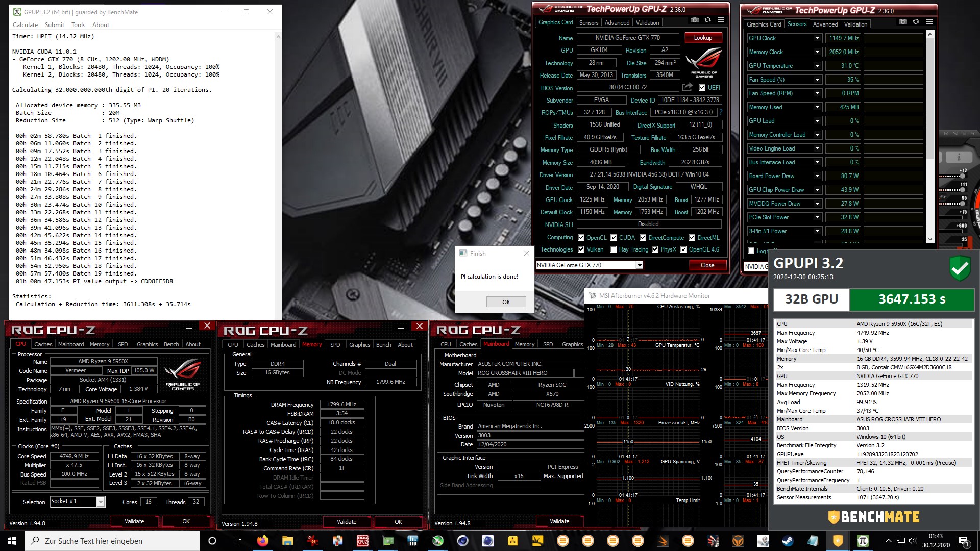
Task: Click Validate in the CPU-Z Mainboard window
Action: coord(559,521)
